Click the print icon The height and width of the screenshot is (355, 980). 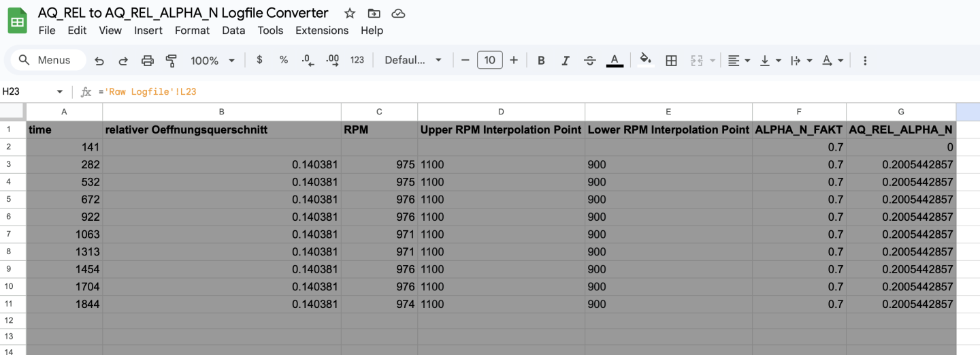pyautogui.click(x=147, y=61)
